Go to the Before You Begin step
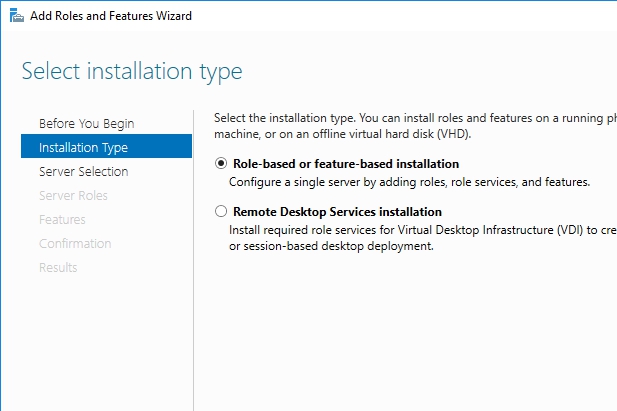Viewport: 617px width, 411px height. (x=86, y=123)
